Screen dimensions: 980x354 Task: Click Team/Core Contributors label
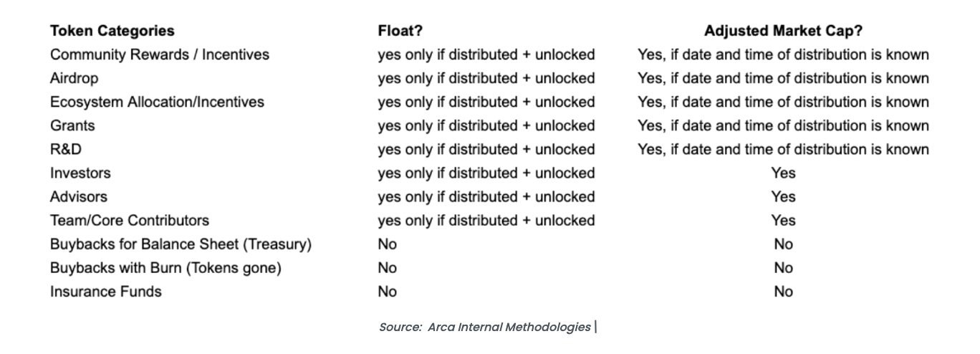tap(130, 220)
